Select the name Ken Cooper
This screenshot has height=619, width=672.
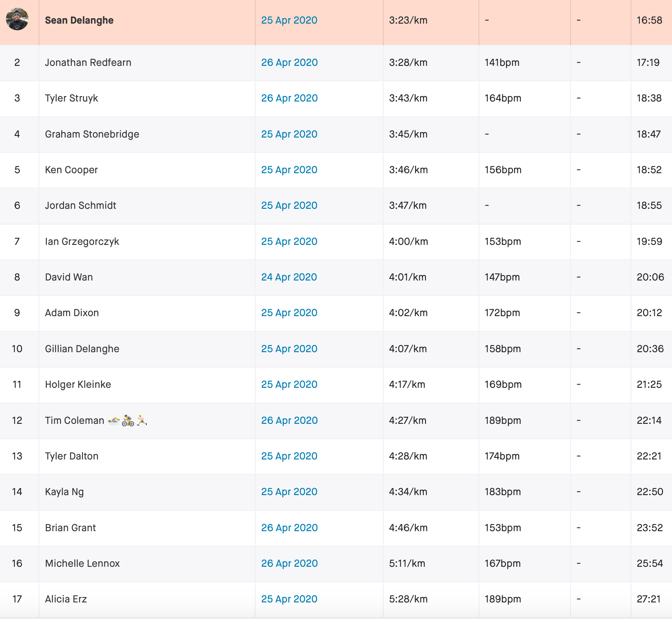71,170
